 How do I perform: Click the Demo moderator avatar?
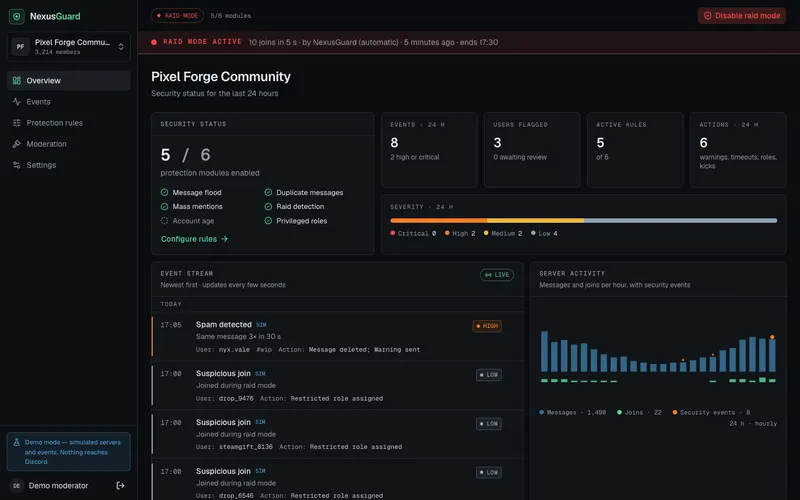point(16,486)
